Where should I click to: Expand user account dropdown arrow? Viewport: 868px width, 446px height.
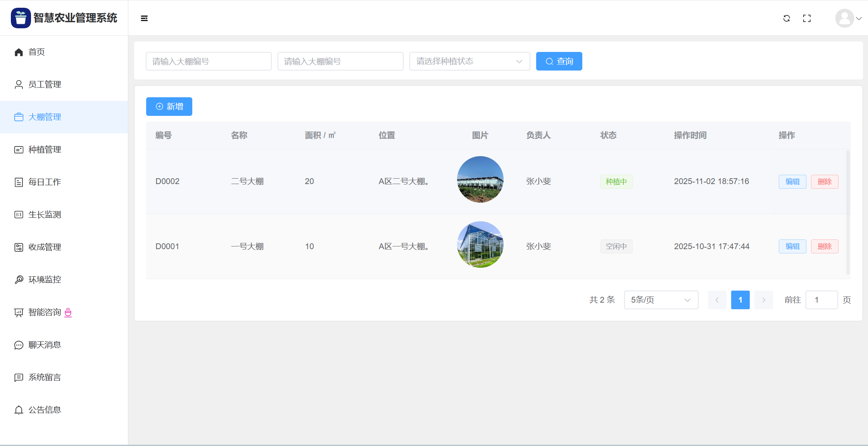point(859,18)
